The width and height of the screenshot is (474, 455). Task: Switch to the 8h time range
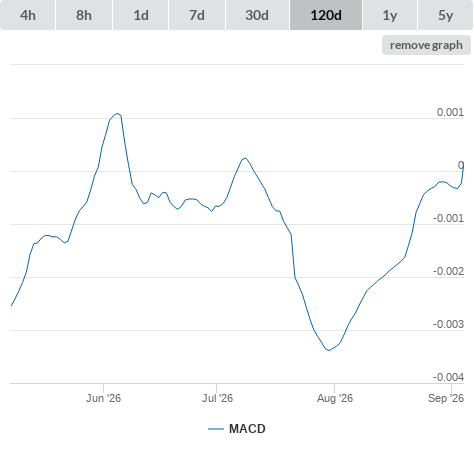point(84,15)
